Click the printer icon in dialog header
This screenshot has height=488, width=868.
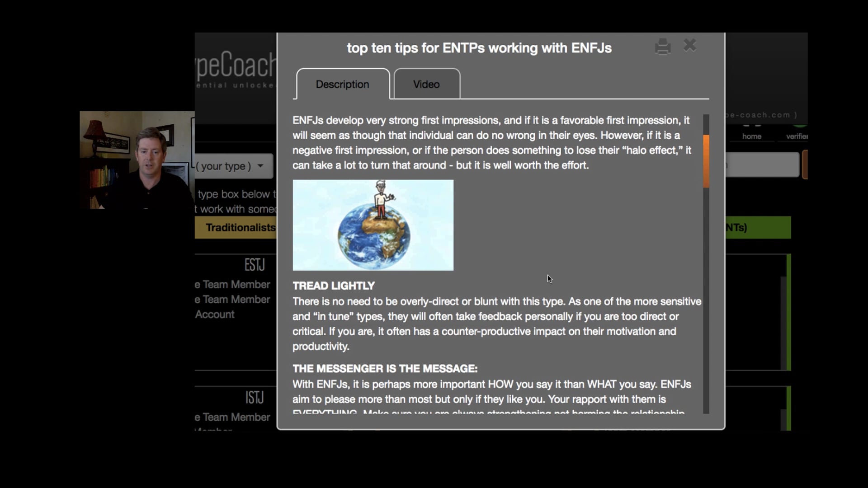point(663,47)
